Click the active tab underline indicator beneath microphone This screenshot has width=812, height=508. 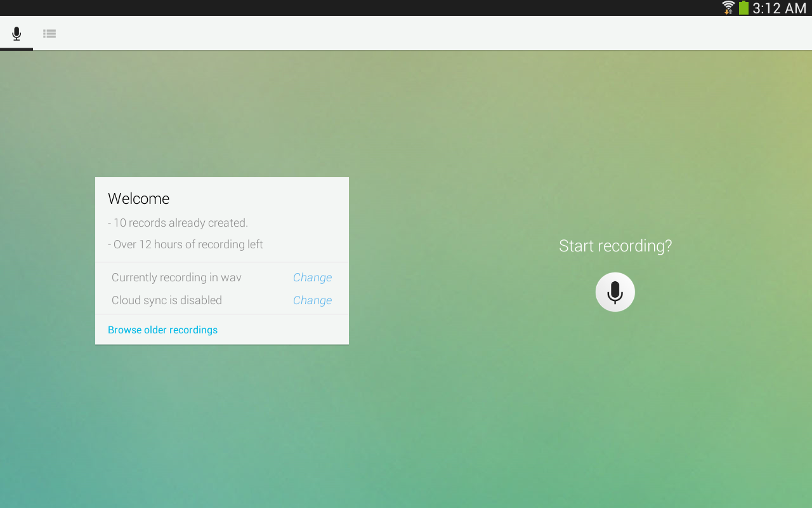16,49
